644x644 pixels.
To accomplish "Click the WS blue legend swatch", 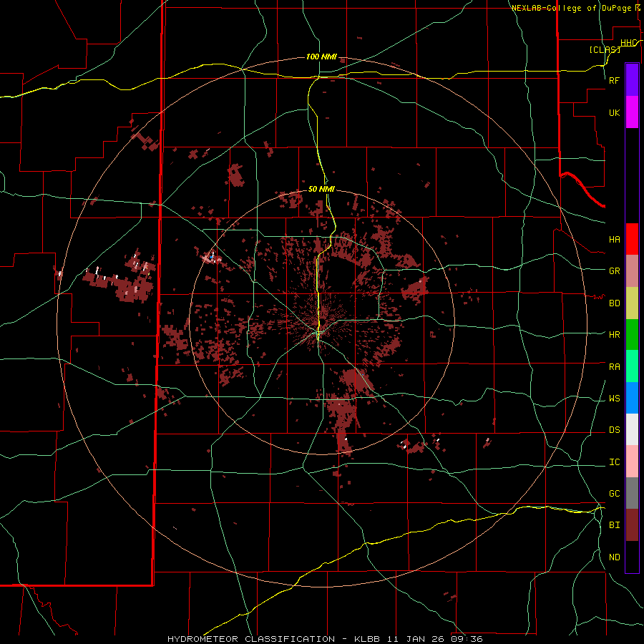I will pos(632,398).
